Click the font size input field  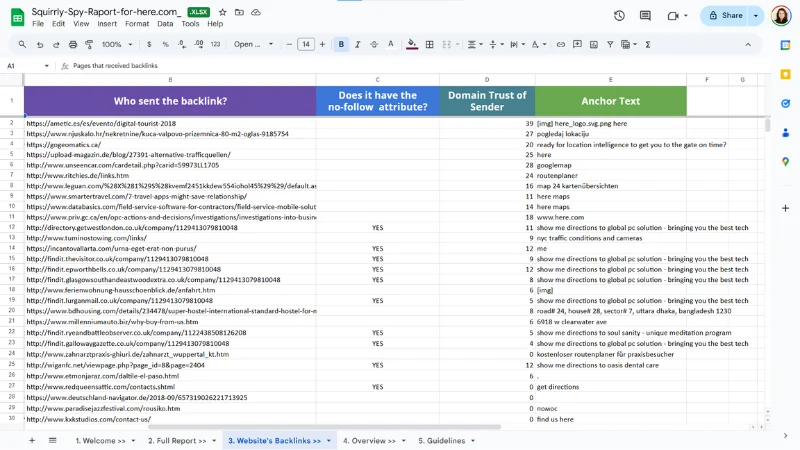pyautogui.click(x=306, y=44)
